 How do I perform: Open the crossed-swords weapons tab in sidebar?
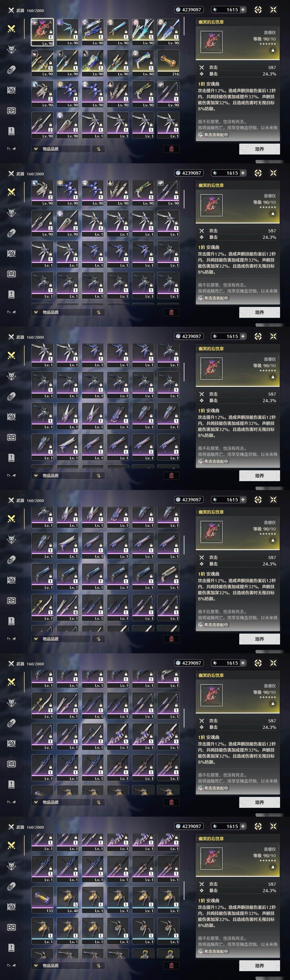[x=11, y=29]
